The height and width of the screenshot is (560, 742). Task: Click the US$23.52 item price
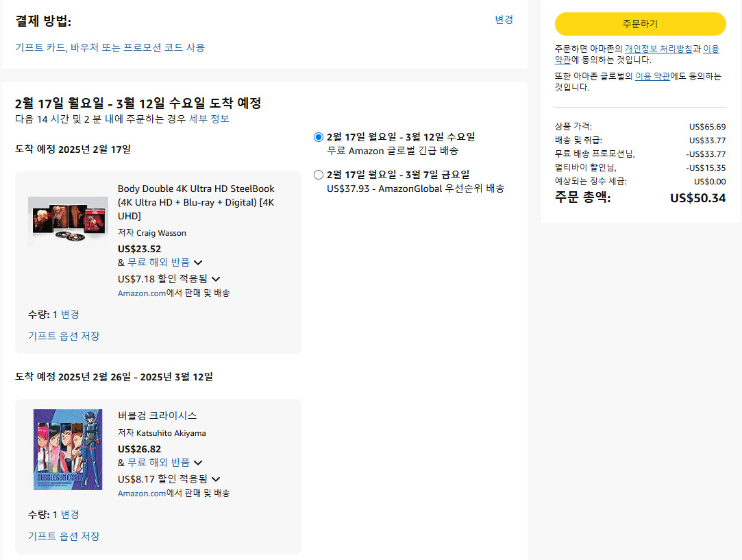(139, 249)
